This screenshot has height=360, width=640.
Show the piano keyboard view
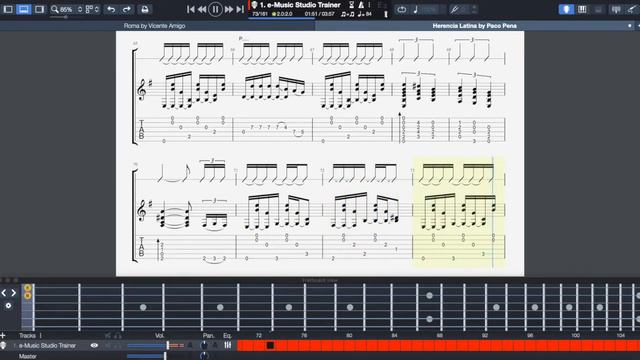click(582, 9)
